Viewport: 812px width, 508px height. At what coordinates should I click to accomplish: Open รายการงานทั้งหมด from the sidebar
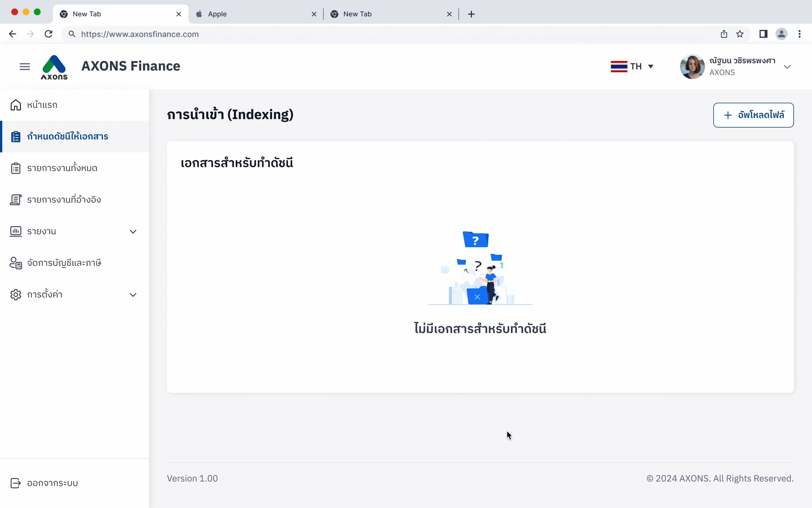(x=62, y=168)
